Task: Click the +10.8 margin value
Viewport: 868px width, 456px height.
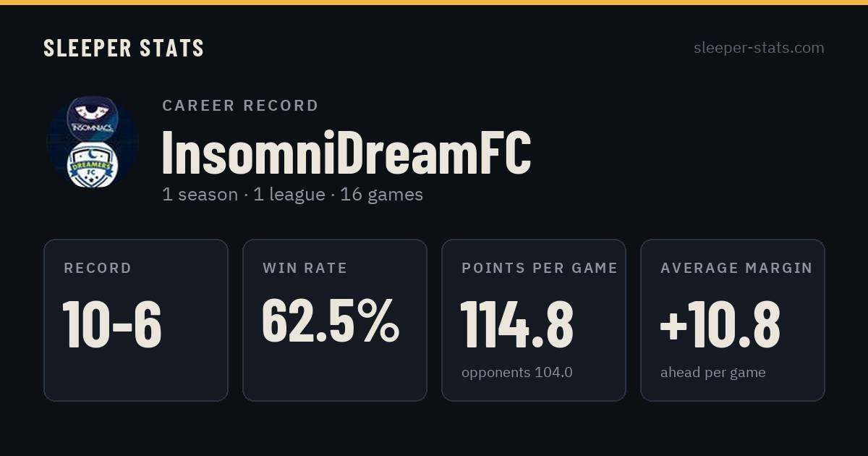Action: 720,324
